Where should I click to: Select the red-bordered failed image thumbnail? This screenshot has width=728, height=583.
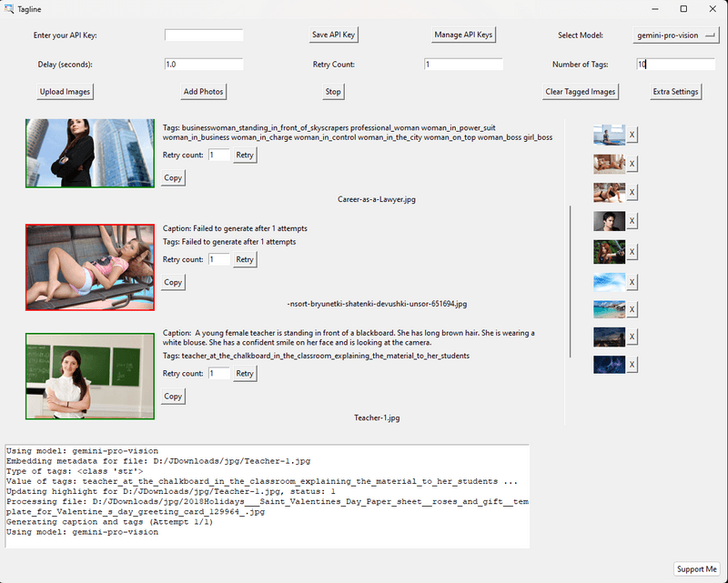90,267
